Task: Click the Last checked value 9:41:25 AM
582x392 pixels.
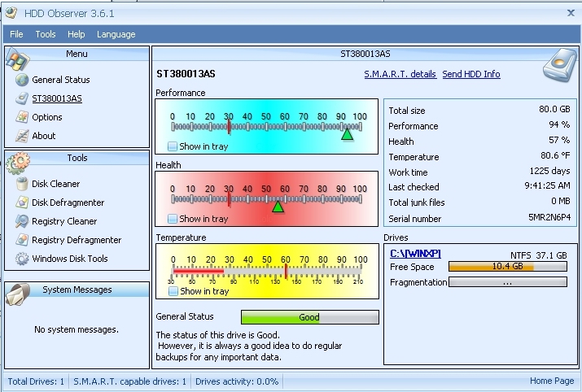Action: point(548,185)
